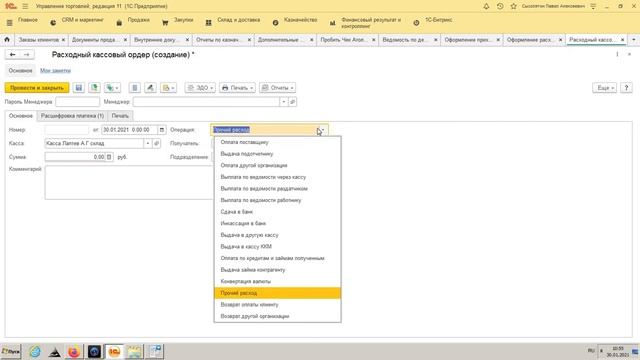Select Выдача в другую кассу
The height and width of the screenshot is (360, 640).
tap(278, 235)
